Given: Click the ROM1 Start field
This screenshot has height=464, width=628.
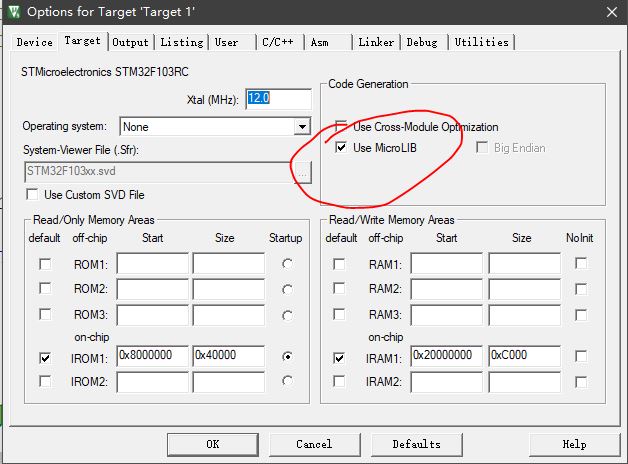Looking at the screenshot, I should 152,263.
